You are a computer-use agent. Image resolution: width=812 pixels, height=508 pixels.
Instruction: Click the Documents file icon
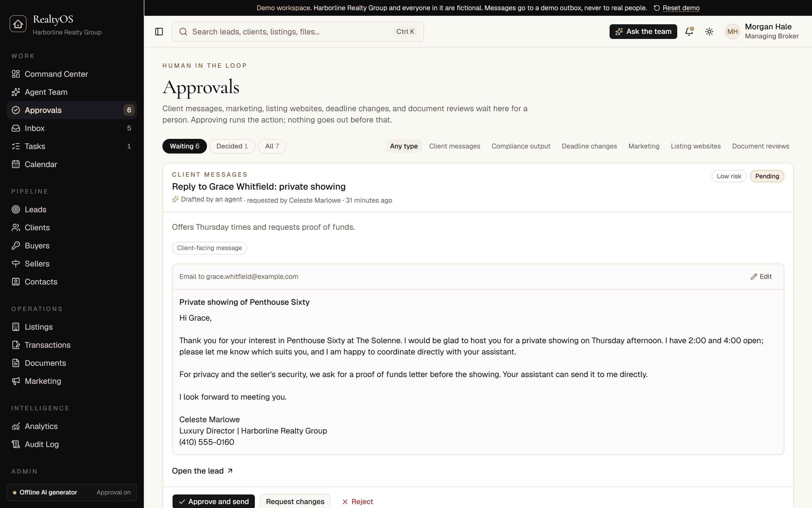(x=16, y=363)
